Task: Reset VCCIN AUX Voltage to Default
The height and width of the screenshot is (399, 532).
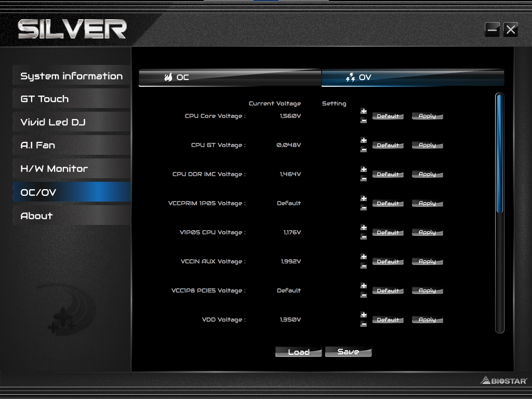Action: (x=388, y=262)
